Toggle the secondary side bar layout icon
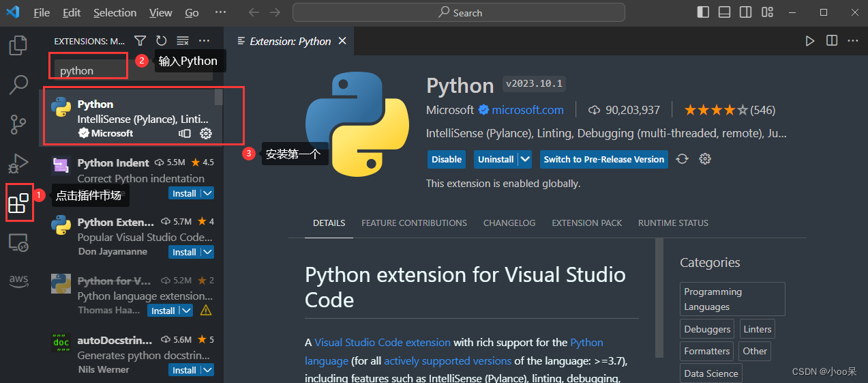 (746, 12)
